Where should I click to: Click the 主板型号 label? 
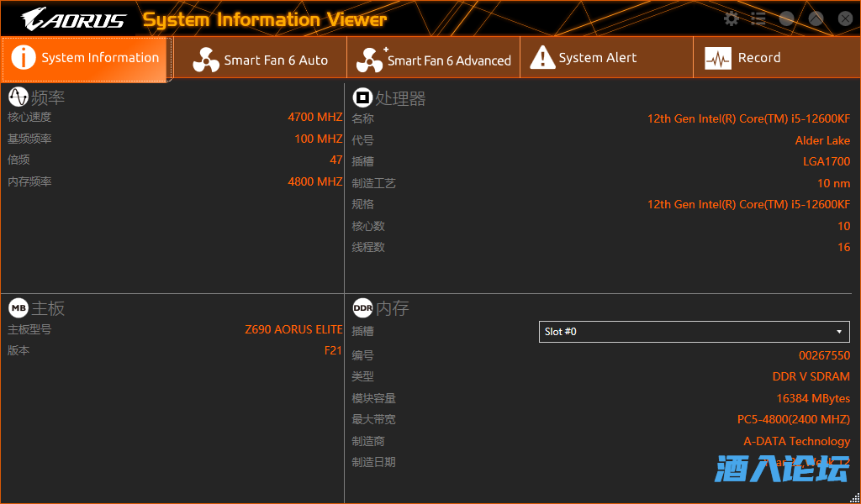point(29,329)
